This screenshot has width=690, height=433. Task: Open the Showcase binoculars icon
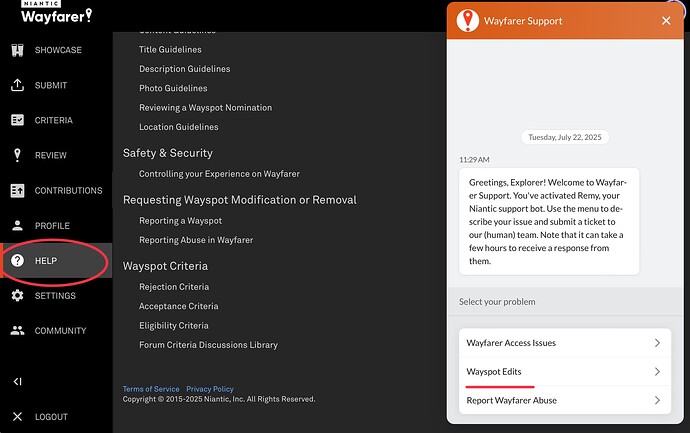coord(17,50)
